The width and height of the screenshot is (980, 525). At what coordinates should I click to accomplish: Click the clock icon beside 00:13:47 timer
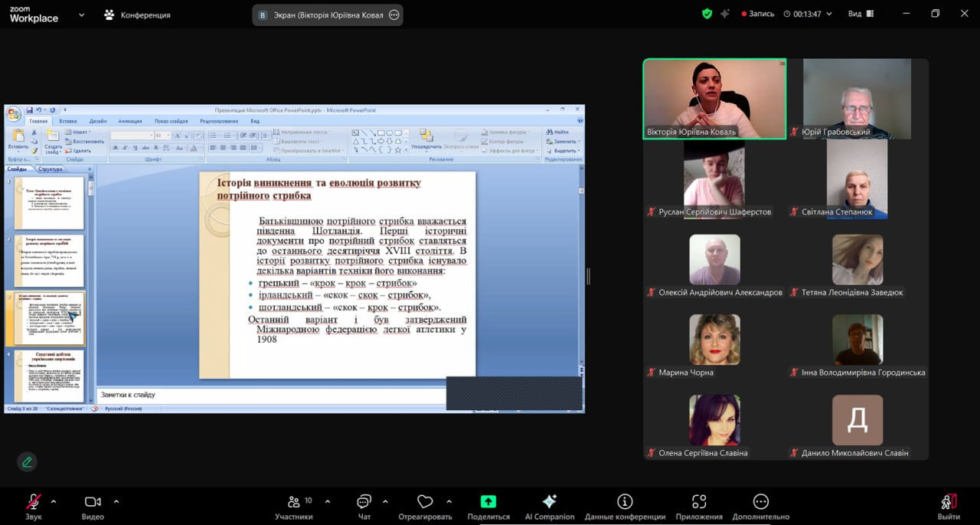[x=787, y=14]
